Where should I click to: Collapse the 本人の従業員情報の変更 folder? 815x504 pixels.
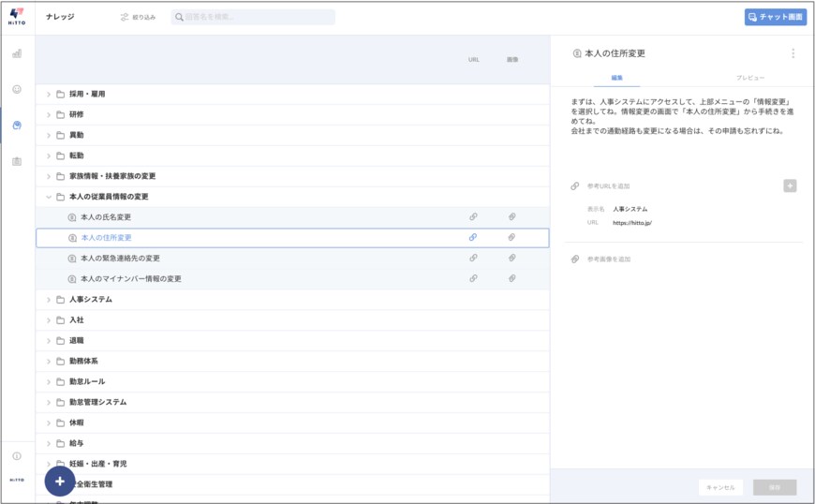coord(49,197)
